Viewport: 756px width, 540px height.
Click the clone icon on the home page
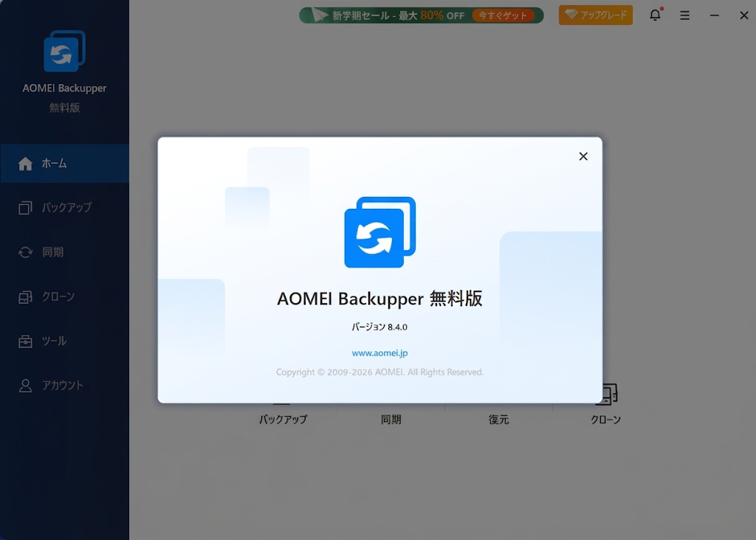(x=608, y=394)
